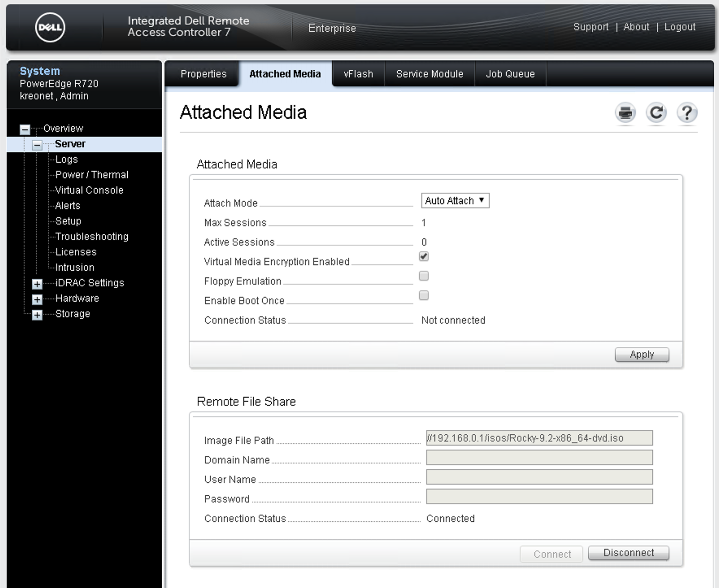Click the Password input field
719x588 pixels.
[x=539, y=497]
